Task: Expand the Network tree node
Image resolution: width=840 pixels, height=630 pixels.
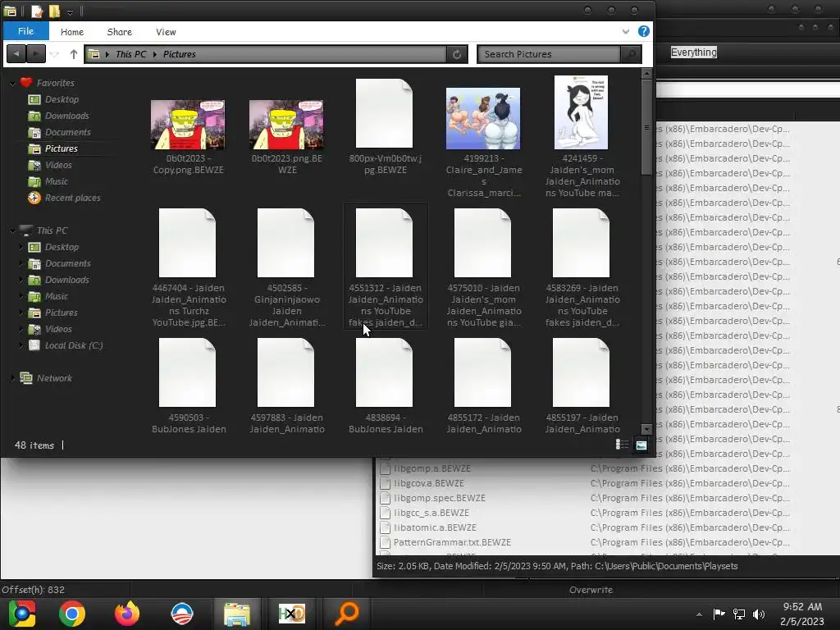Action: 12,378
